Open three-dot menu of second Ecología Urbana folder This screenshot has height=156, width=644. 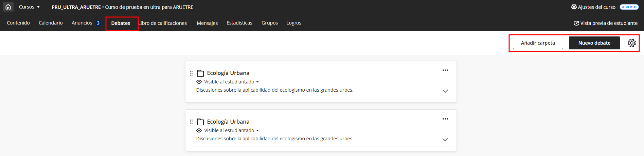tap(445, 119)
